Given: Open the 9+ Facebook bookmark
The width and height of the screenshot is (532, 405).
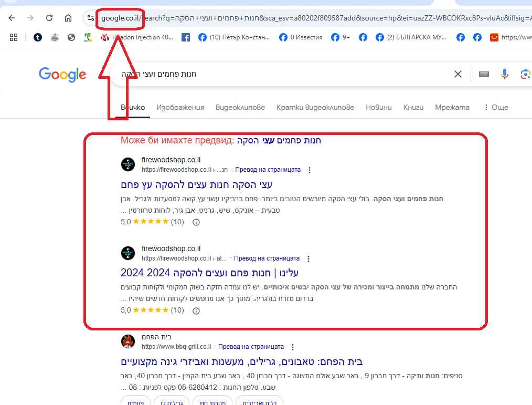Looking at the screenshot, I should [341, 37].
